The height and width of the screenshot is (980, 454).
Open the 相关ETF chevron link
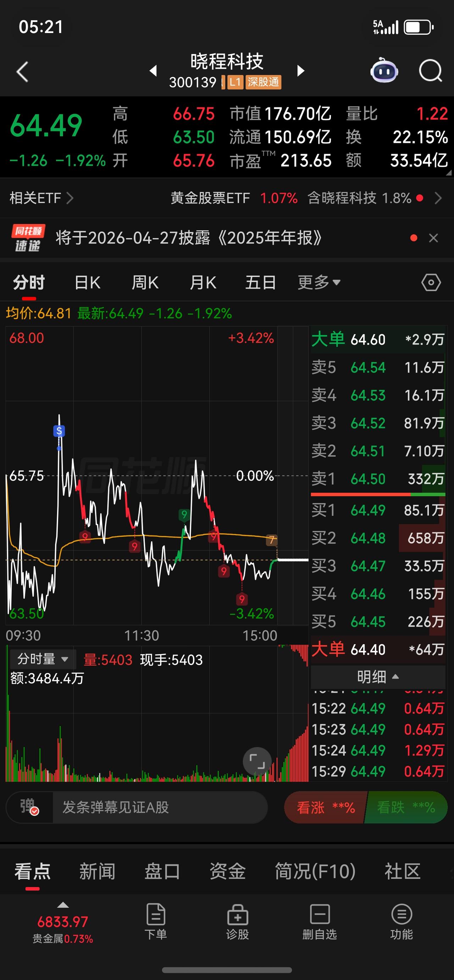(x=41, y=198)
